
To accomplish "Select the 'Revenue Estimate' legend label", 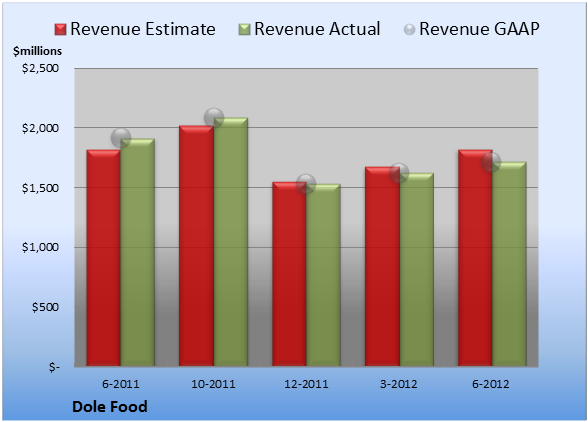I will (143, 29).
